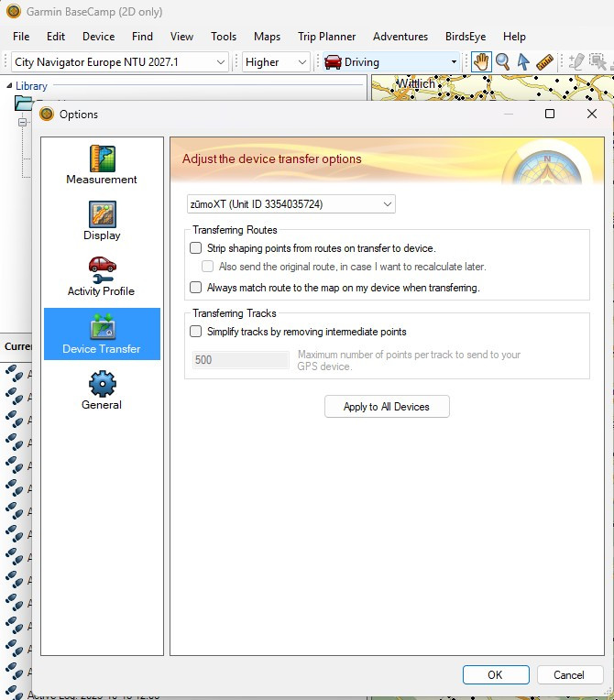Collapse the Library section triangle

pyautogui.click(x=9, y=86)
